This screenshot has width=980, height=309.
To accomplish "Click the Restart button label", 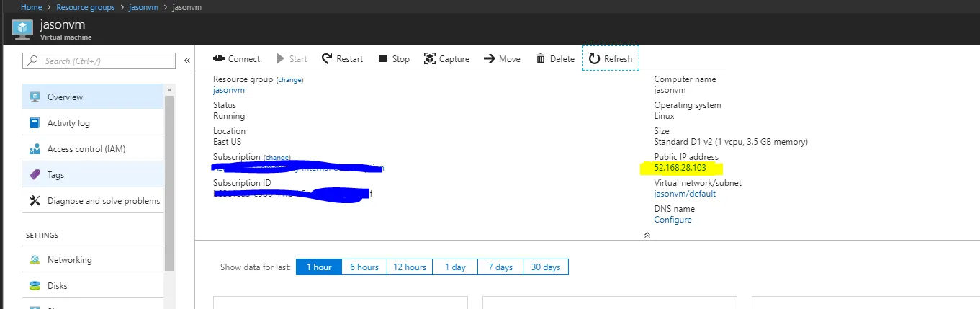I will (350, 59).
